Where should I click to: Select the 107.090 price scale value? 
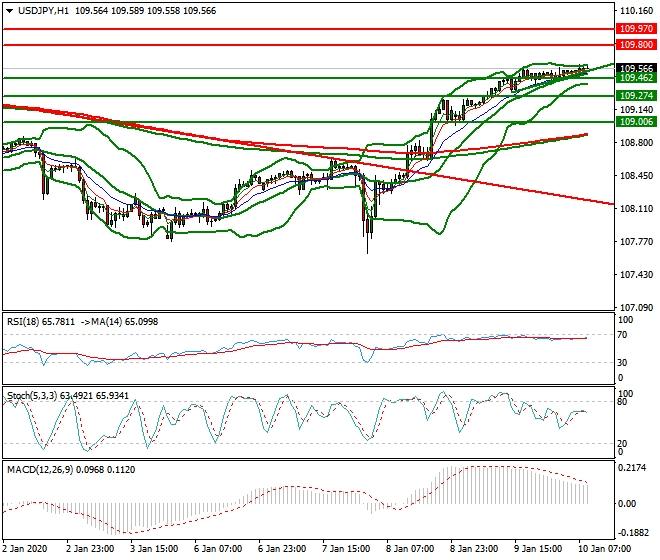(636, 308)
